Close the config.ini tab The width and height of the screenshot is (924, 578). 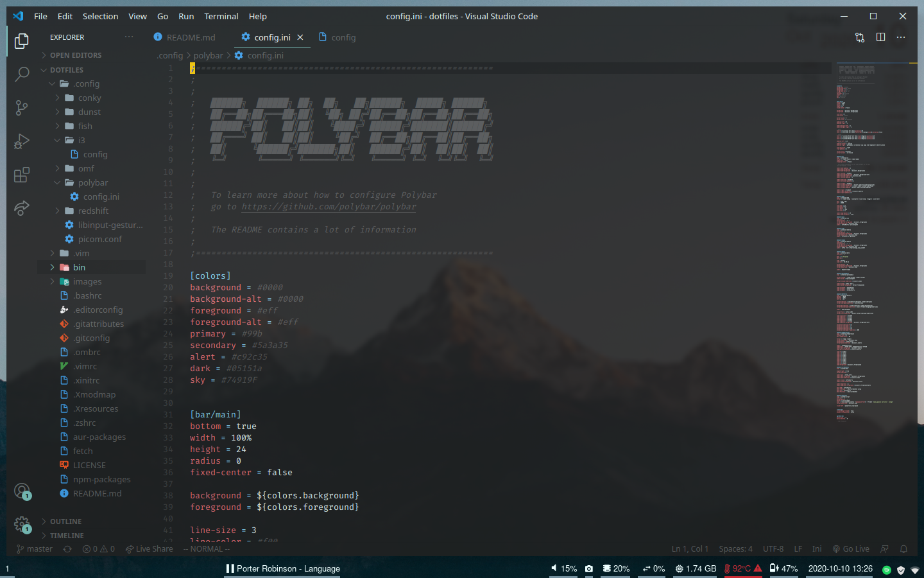coord(300,37)
